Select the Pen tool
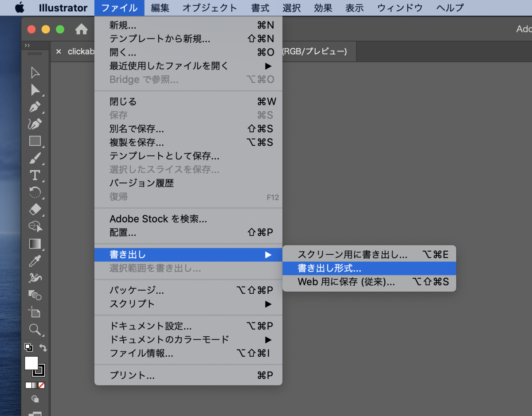The height and width of the screenshot is (416, 532). (x=35, y=107)
